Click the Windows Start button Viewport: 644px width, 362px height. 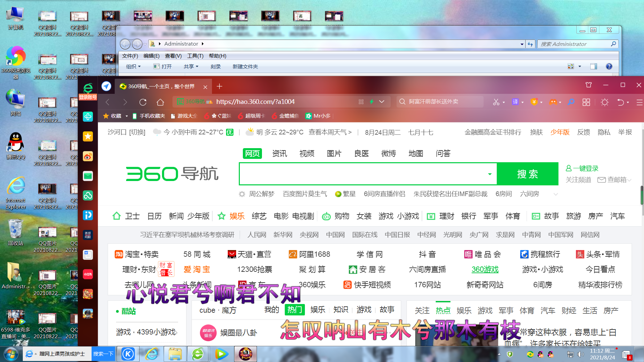click(11, 354)
